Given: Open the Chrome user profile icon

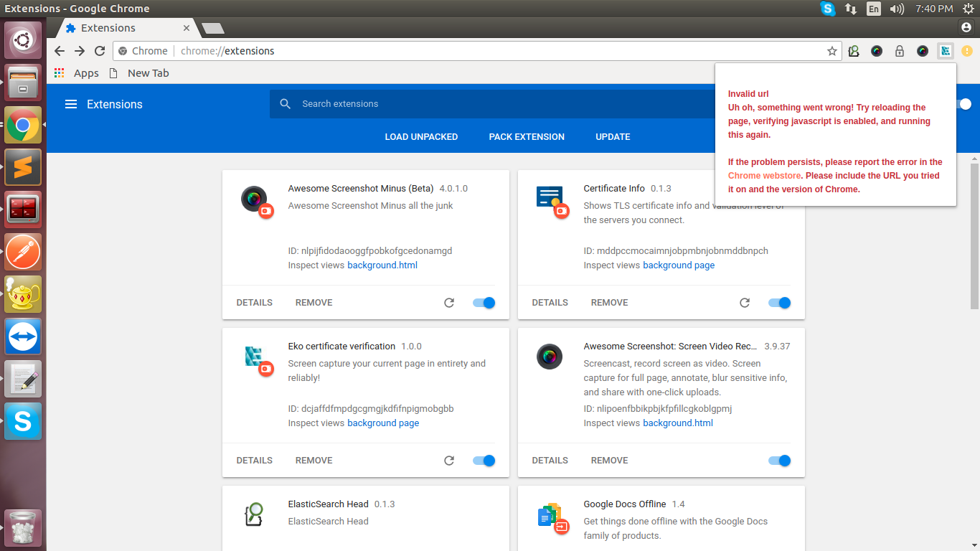Looking at the screenshot, I should [965, 27].
